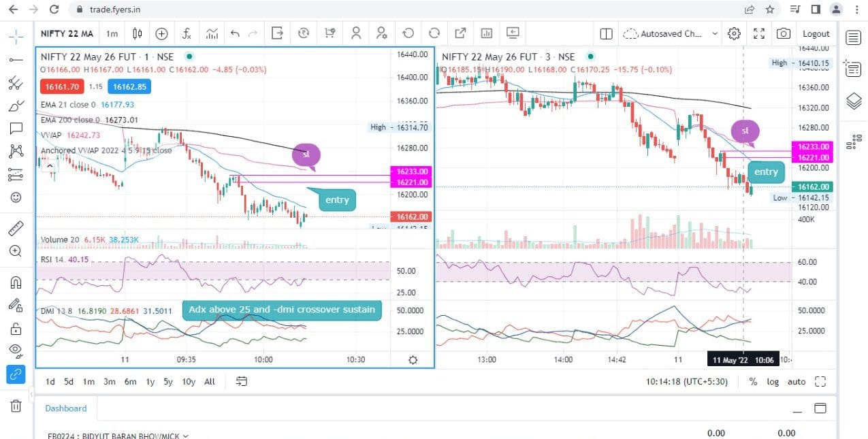868x439 pixels.
Task: Toggle the log scale at the bottom
Action: pos(773,382)
